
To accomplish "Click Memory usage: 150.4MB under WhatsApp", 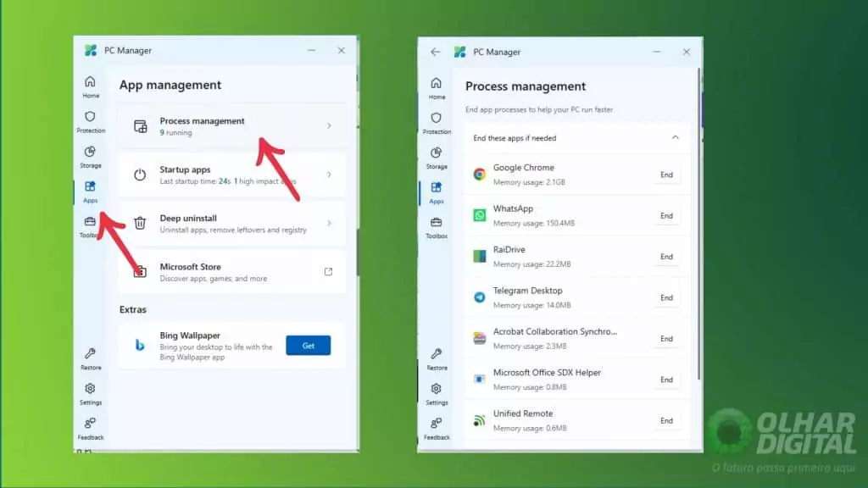I will coord(534,223).
